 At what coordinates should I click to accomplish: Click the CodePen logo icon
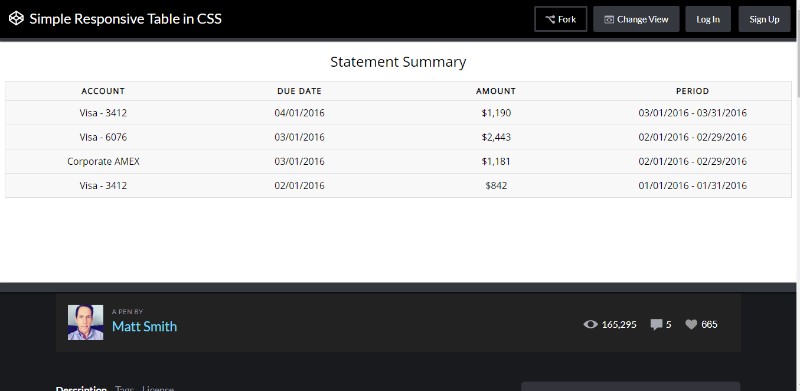16,19
